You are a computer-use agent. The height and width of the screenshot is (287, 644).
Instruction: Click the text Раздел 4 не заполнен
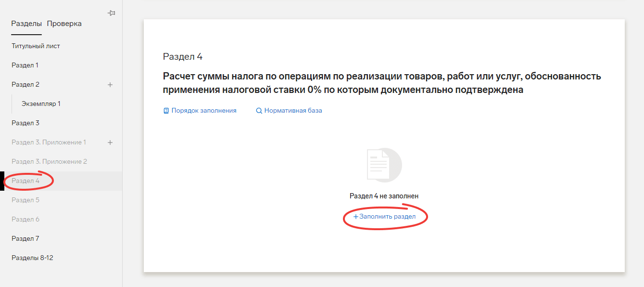(x=384, y=196)
